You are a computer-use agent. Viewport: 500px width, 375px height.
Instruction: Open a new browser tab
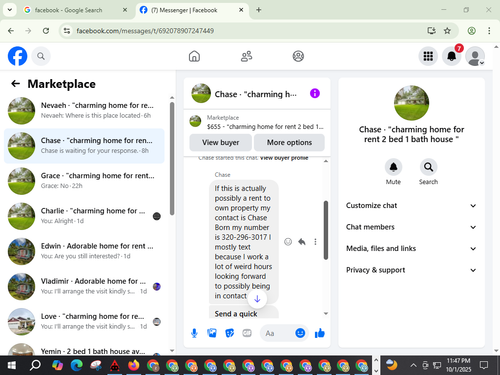click(258, 10)
